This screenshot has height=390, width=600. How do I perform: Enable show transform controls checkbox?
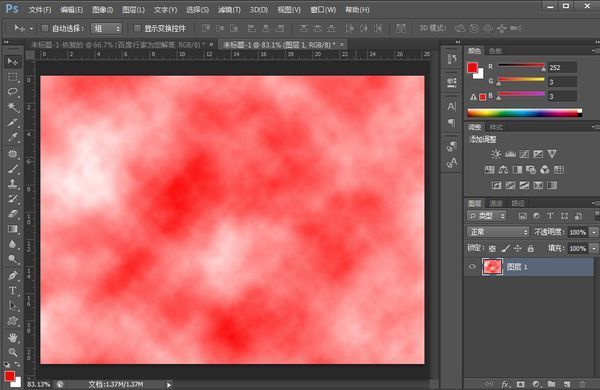pos(137,28)
